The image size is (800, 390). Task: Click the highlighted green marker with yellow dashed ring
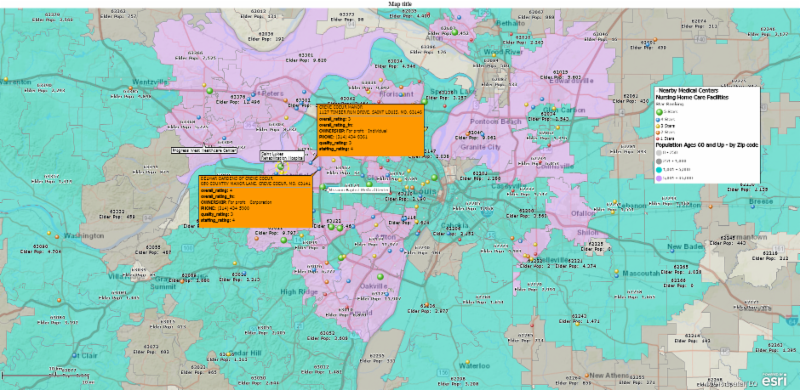280,166
